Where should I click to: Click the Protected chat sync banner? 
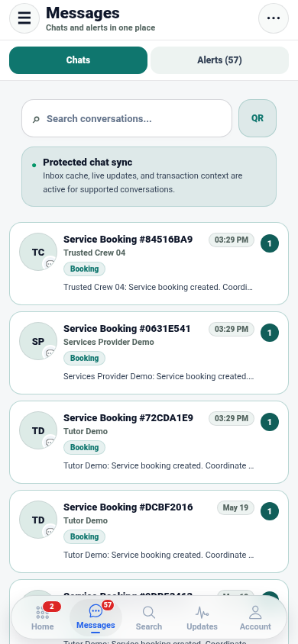tap(149, 176)
